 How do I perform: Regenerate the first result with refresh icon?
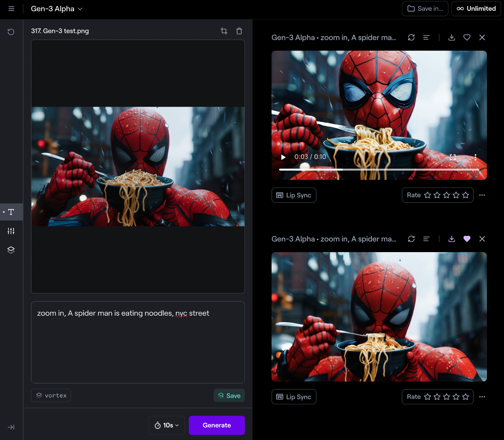[411, 37]
